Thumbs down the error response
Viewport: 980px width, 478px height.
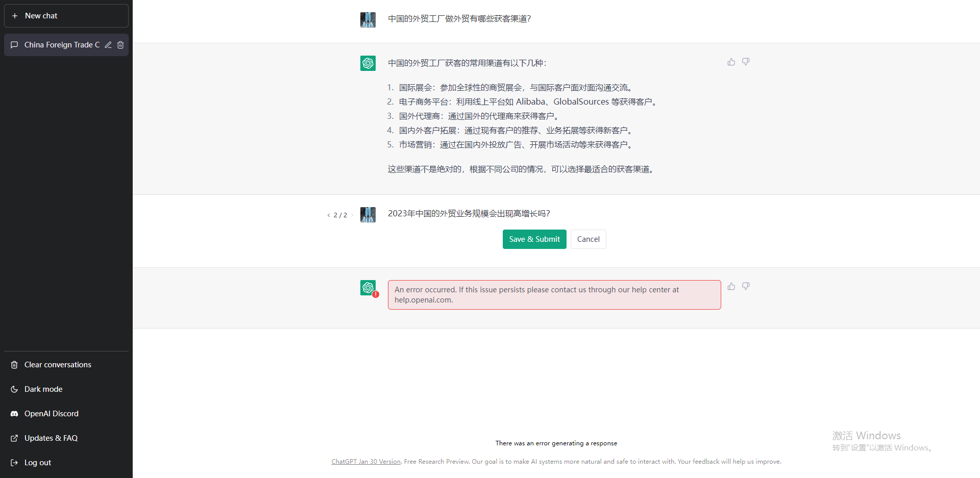746,286
